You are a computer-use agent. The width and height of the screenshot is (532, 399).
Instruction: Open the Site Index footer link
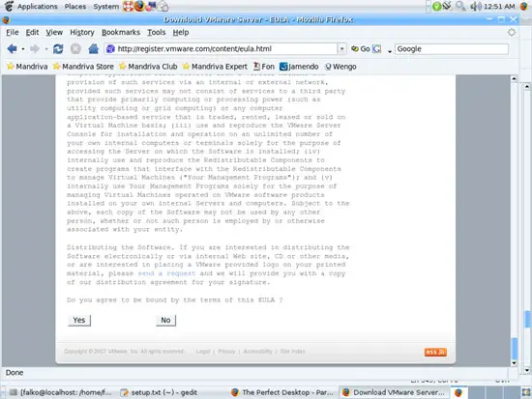pos(292,352)
